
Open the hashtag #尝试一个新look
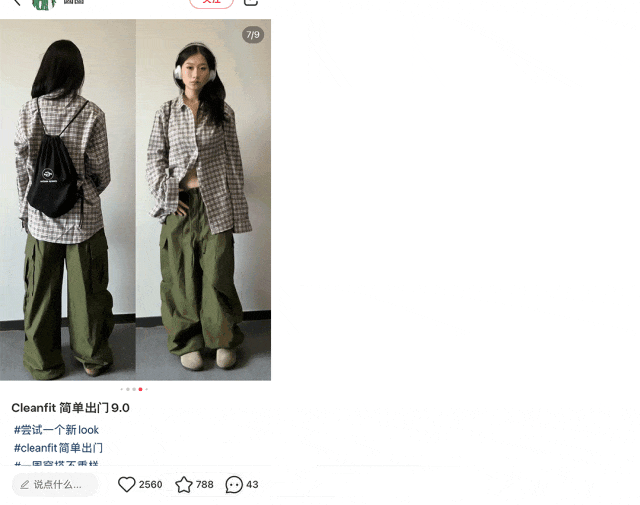pyautogui.click(x=56, y=430)
